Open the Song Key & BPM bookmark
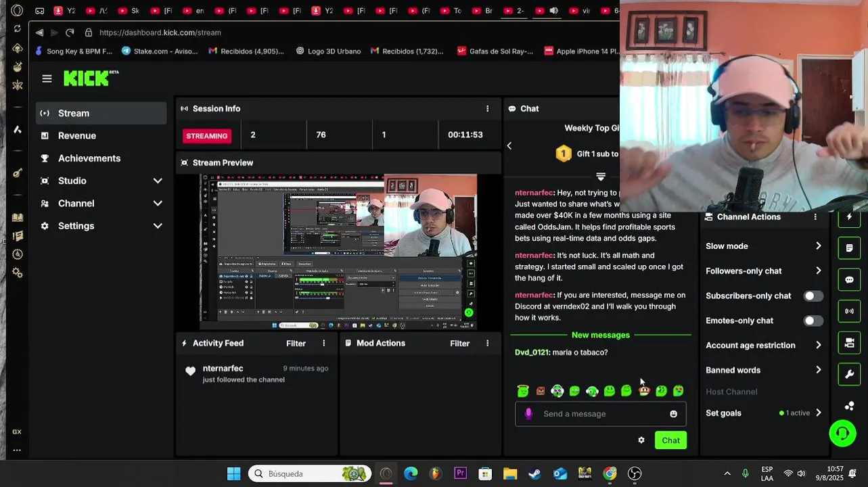 [x=73, y=51]
